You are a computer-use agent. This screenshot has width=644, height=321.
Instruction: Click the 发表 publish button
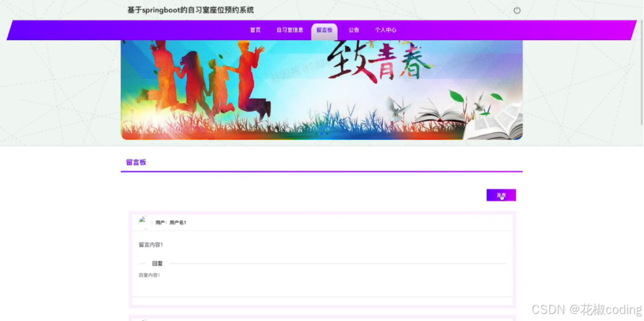coord(501,195)
